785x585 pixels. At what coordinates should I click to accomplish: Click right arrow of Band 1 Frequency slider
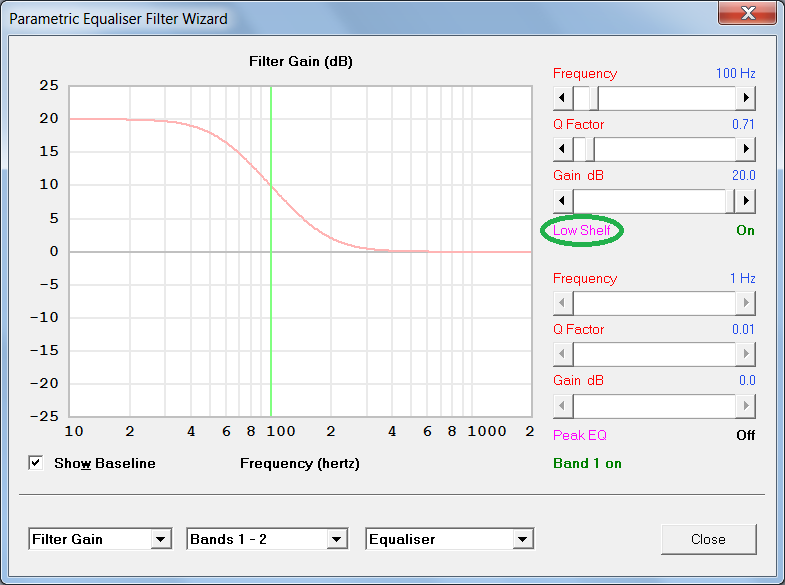click(x=745, y=98)
